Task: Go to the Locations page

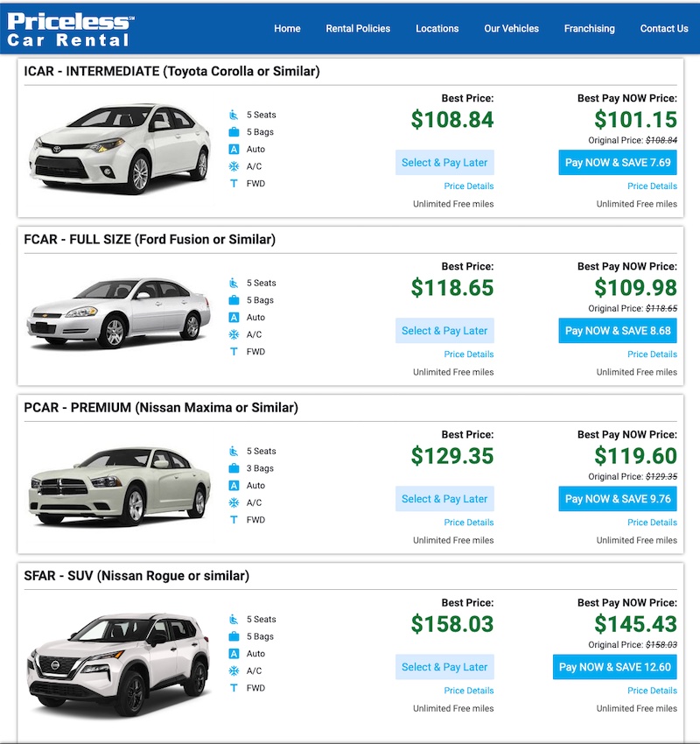Action: pos(437,29)
